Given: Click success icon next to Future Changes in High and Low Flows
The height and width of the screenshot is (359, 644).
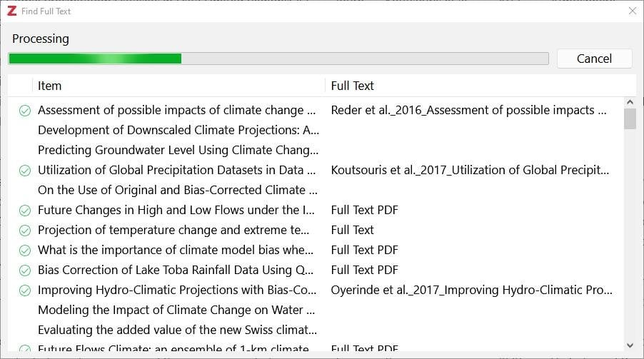Looking at the screenshot, I should pos(25,211).
